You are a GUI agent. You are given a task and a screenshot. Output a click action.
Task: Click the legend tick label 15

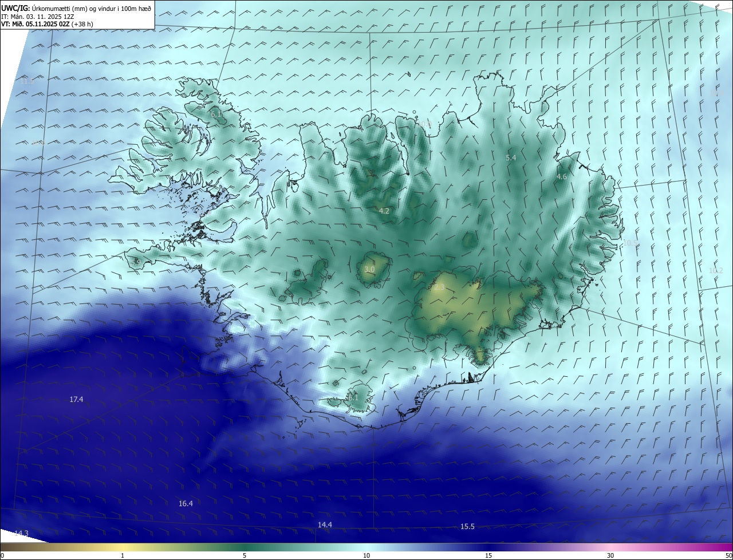point(488,555)
